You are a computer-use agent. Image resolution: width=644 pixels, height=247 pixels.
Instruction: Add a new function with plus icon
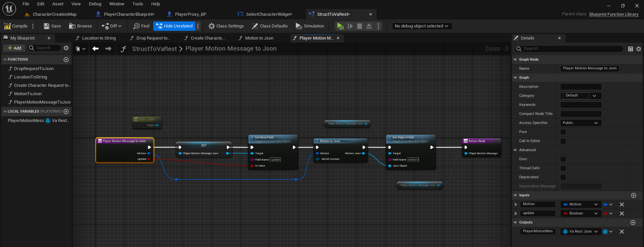click(x=66, y=60)
